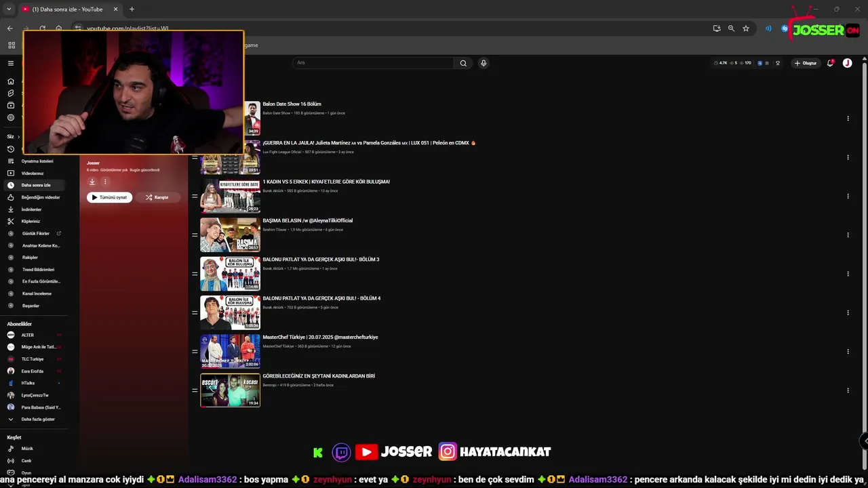Image resolution: width=868 pixels, height=488 pixels.
Task: Open the BALONU PATLAT BÖLÜM 3 thumbnail
Action: point(230,274)
